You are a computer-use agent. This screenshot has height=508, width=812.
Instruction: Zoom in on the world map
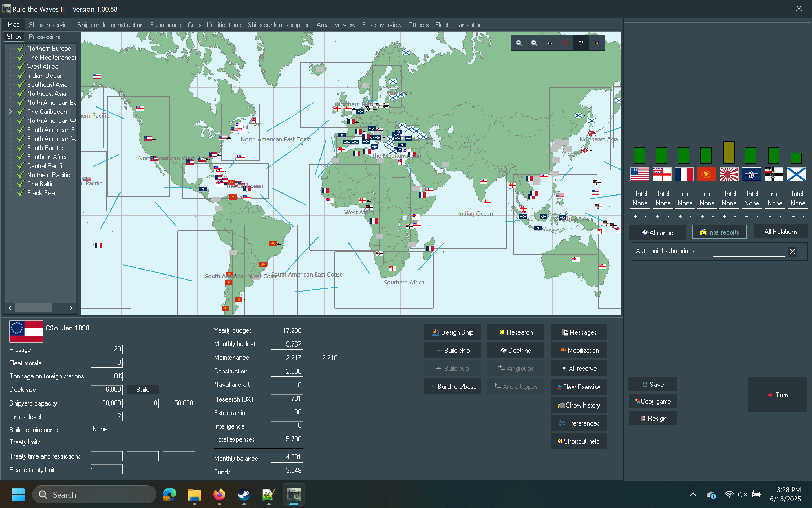519,43
